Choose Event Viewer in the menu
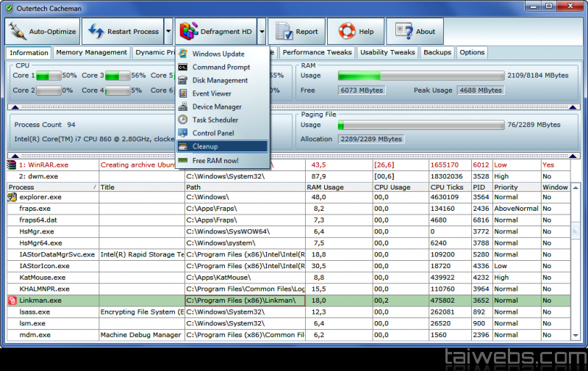 [212, 94]
